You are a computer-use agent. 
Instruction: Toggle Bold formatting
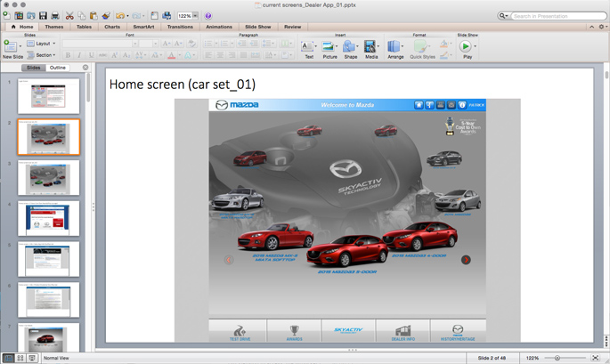pos(68,55)
